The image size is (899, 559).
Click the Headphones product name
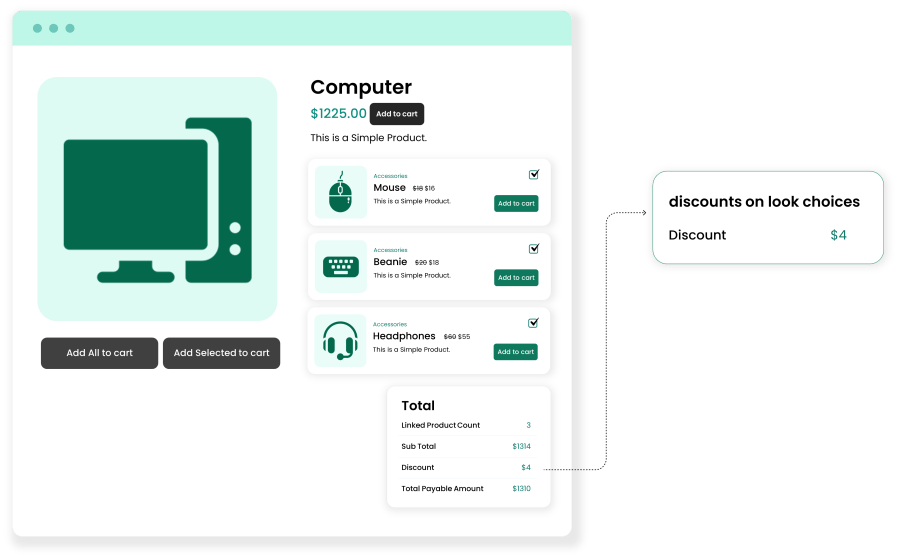[404, 336]
